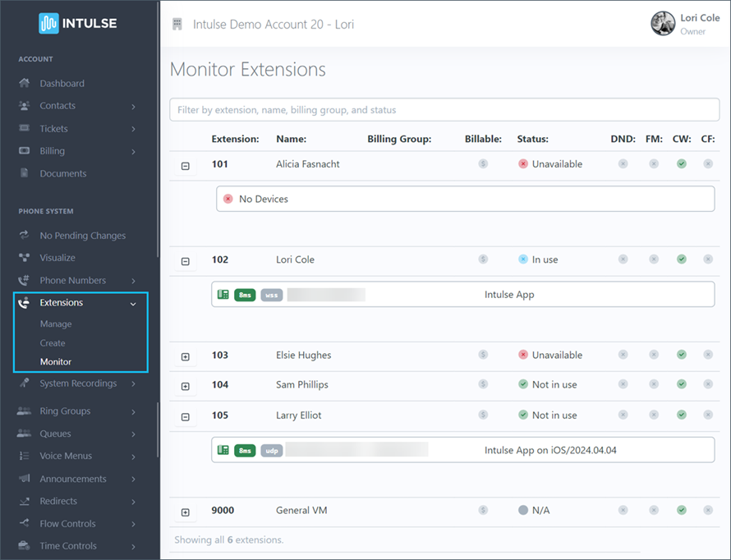Screen dimensions: 731x560
Task: Click the Contacts people icon
Action: [x=25, y=105]
